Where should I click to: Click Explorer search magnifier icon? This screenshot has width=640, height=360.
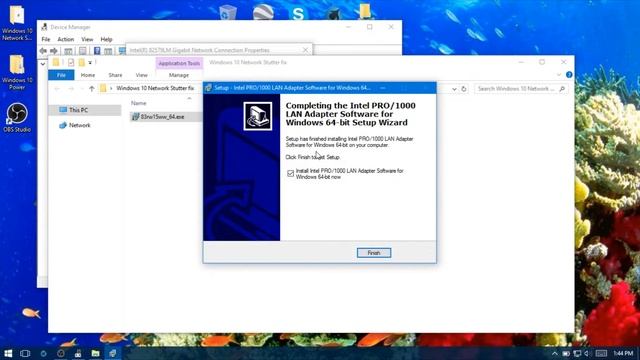[x=562, y=89]
